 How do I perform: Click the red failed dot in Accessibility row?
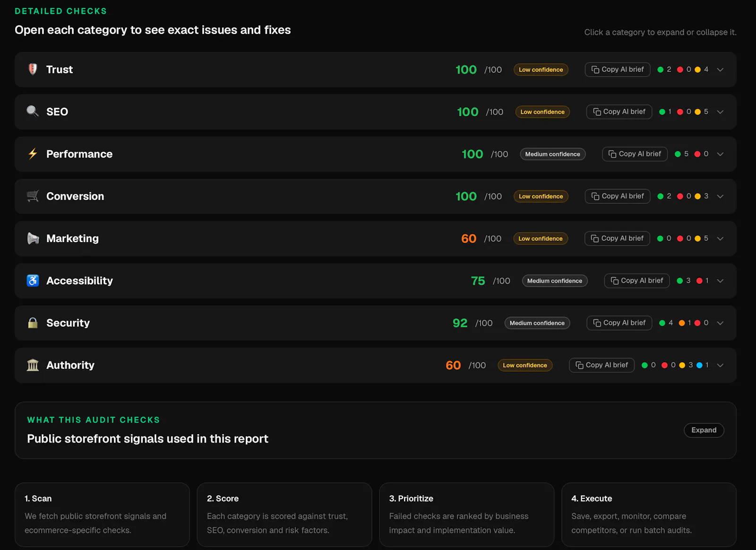[x=699, y=280]
